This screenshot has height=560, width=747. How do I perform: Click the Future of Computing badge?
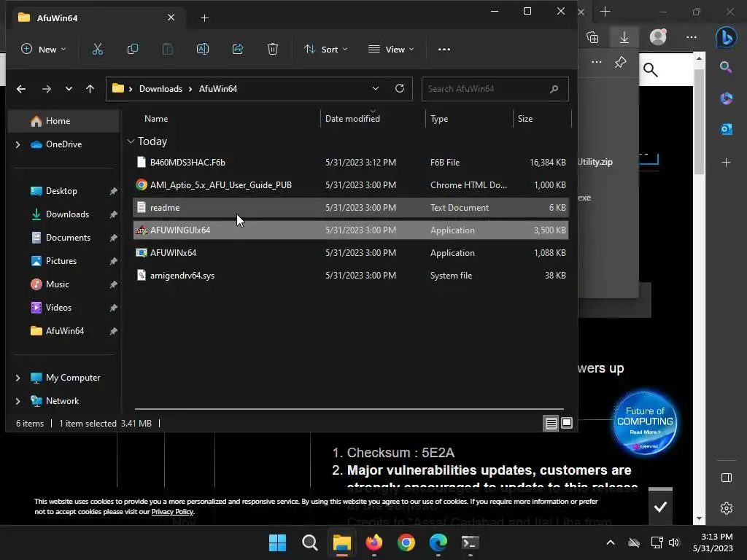coord(645,421)
